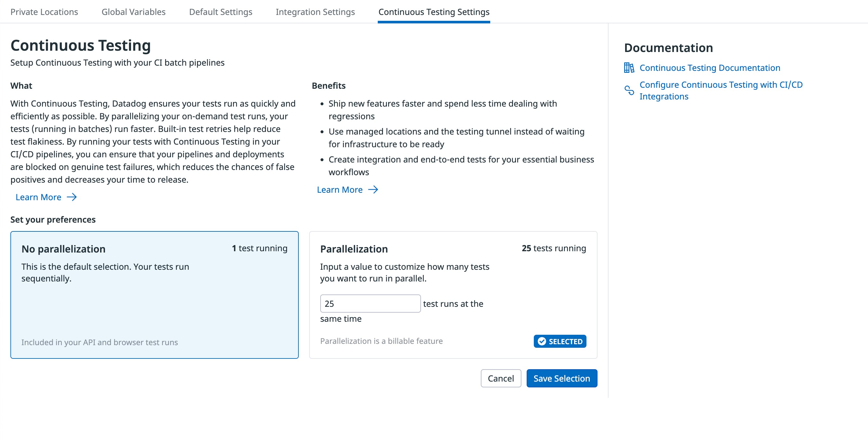The image size is (868, 442).
Task: Click the Cancel button
Action: point(501,378)
